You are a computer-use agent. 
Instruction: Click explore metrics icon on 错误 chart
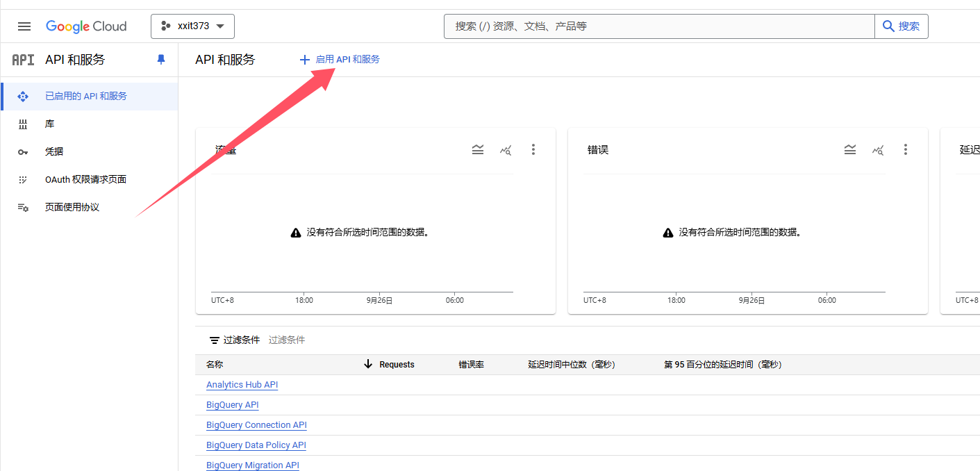[x=878, y=149]
